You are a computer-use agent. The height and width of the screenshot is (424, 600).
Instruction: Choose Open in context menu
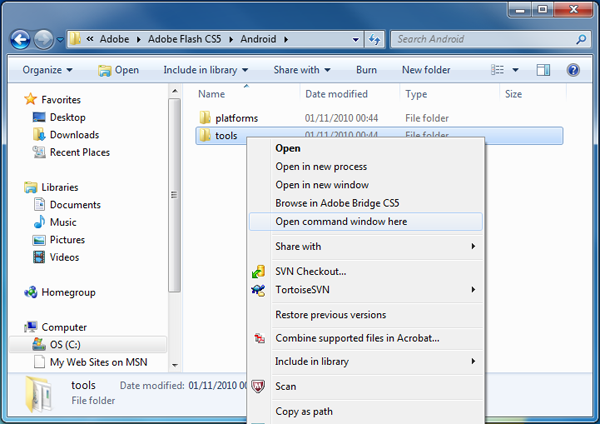(366, 148)
